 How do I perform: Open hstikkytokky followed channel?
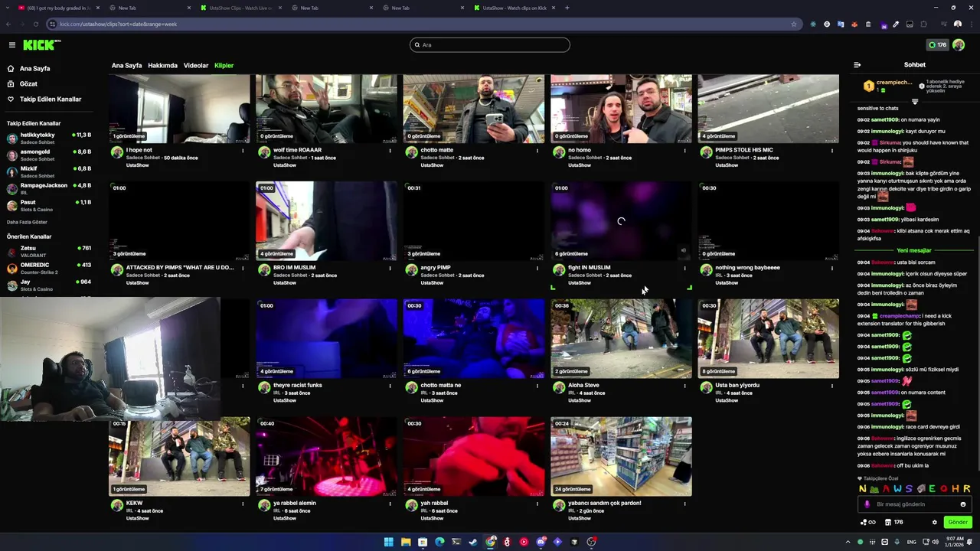coord(49,139)
